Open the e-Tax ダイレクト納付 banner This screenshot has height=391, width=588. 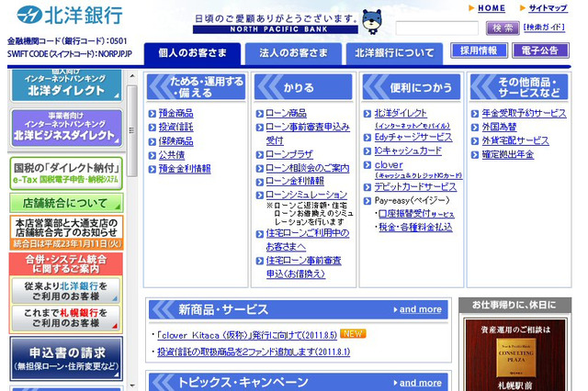coord(66,173)
